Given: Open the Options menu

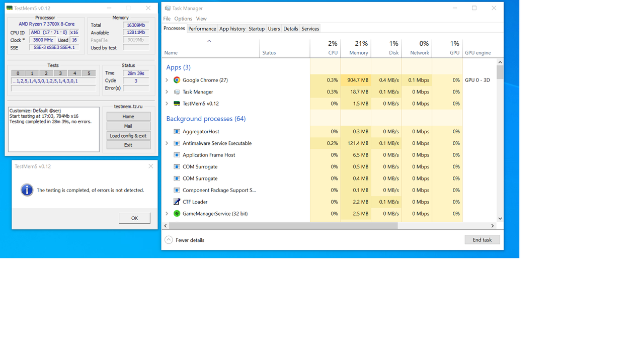Looking at the screenshot, I should [183, 19].
